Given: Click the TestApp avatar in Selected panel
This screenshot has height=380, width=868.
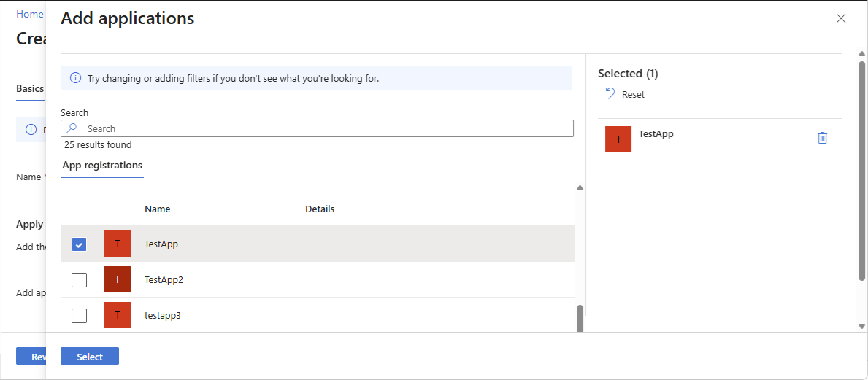Looking at the screenshot, I should 618,139.
